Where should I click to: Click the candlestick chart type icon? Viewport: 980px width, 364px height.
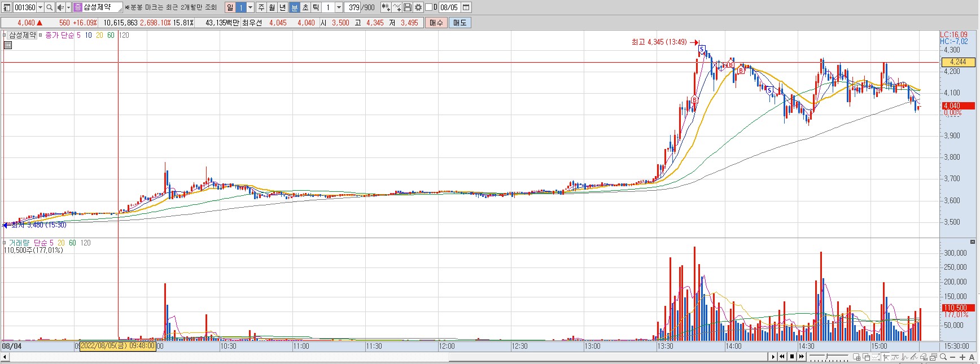pos(386,7)
